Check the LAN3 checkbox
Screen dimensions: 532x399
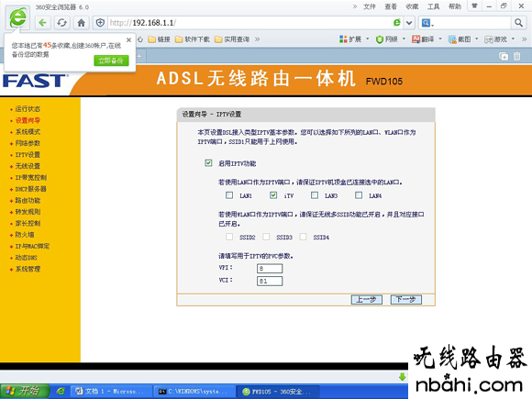315,195
